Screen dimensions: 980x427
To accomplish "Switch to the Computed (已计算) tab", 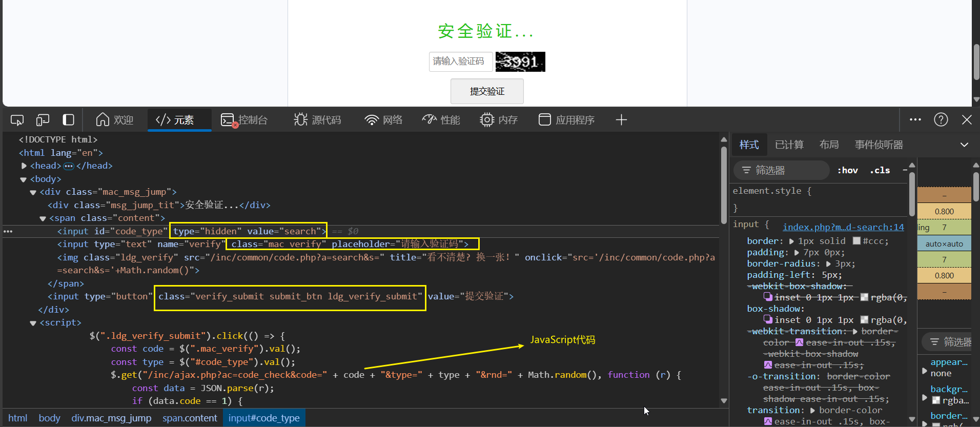I will click(x=789, y=145).
